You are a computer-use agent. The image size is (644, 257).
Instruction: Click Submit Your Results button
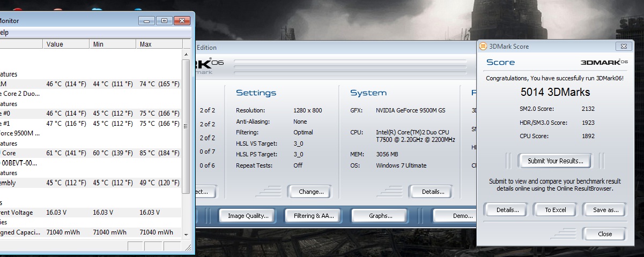coord(554,161)
